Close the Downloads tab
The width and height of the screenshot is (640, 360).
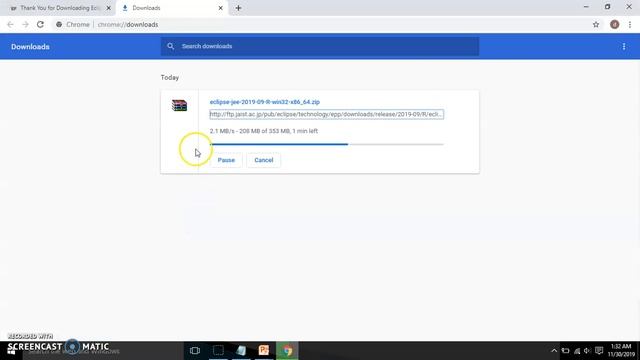click(220, 8)
